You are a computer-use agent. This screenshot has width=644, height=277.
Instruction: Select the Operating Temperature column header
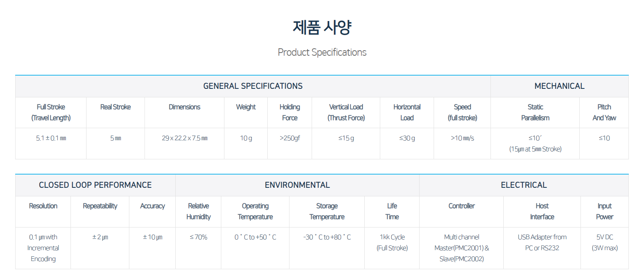tap(255, 211)
